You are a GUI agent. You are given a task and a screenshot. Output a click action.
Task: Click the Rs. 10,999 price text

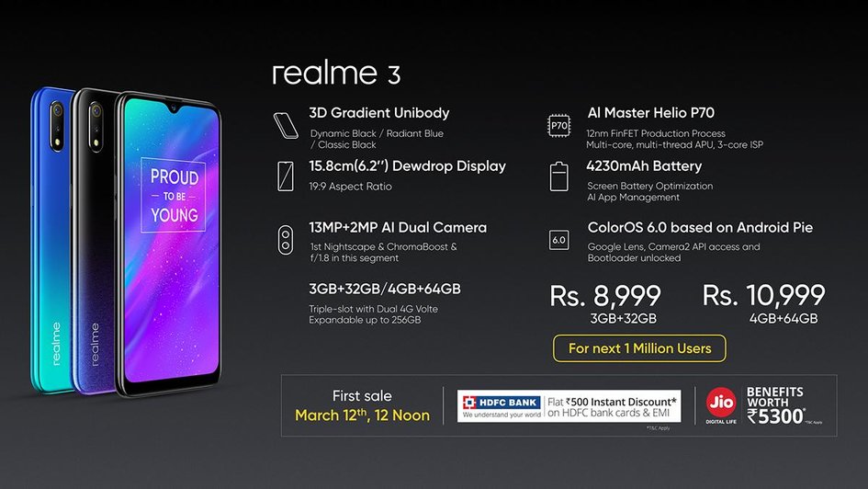point(763,295)
